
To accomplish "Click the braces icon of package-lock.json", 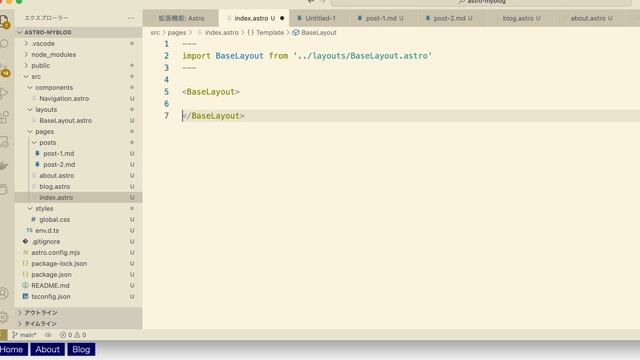I will pos(25,264).
